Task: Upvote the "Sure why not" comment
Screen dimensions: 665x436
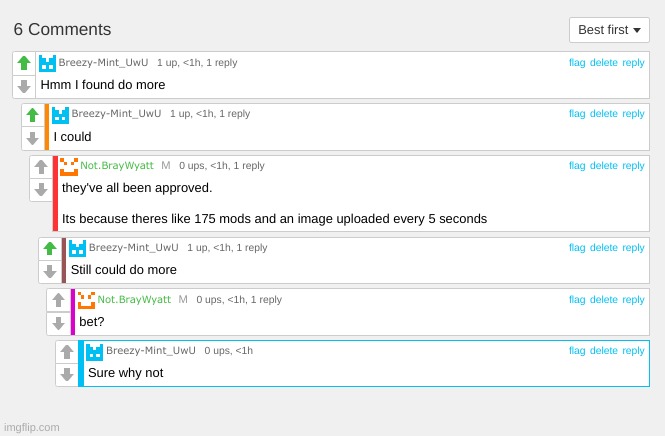Action: tap(67, 352)
